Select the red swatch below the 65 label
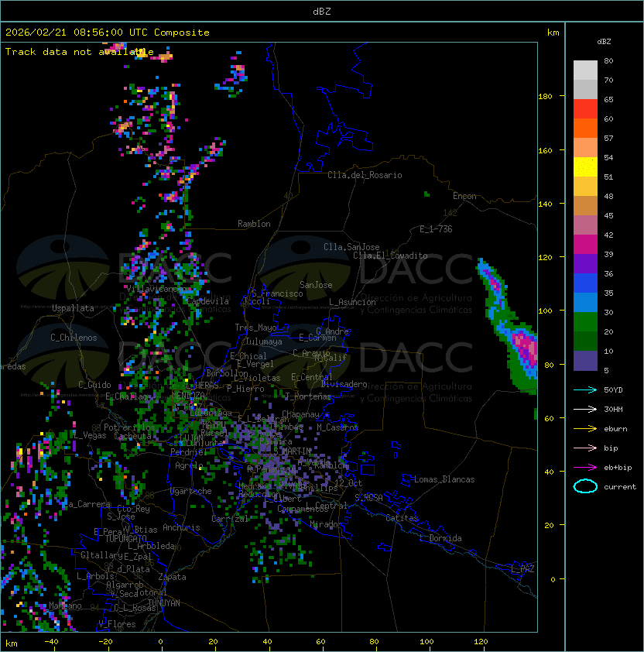 point(585,109)
